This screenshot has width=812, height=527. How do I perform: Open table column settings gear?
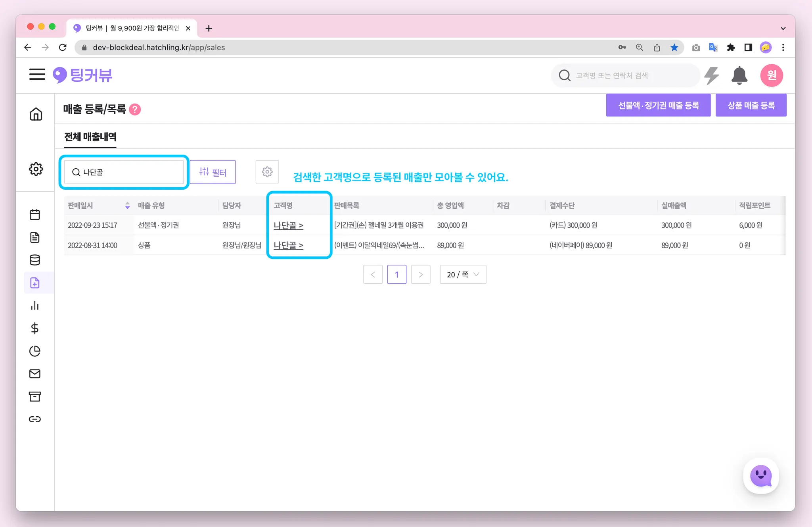click(267, 172)
